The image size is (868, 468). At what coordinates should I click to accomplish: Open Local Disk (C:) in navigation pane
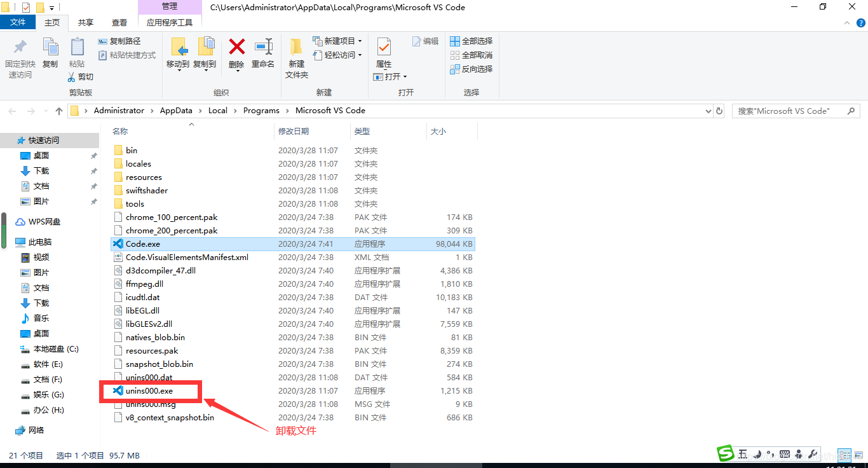[56, 349]
